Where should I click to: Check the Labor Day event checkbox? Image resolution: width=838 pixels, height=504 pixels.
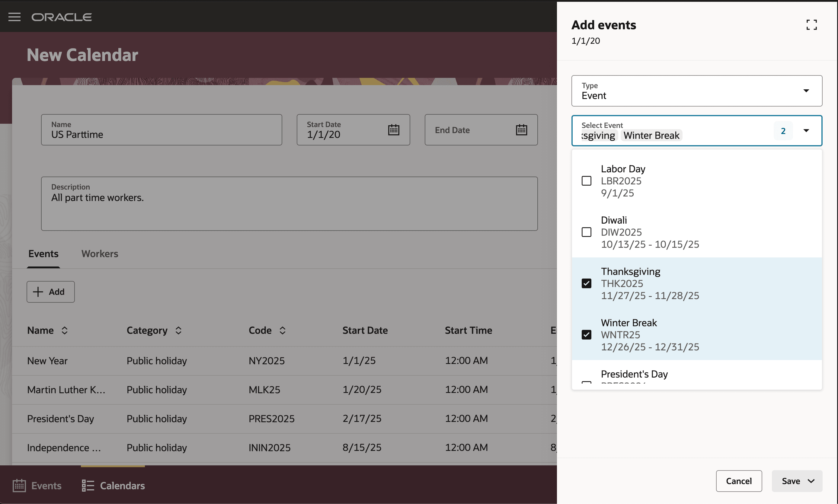tap(586, 181)
